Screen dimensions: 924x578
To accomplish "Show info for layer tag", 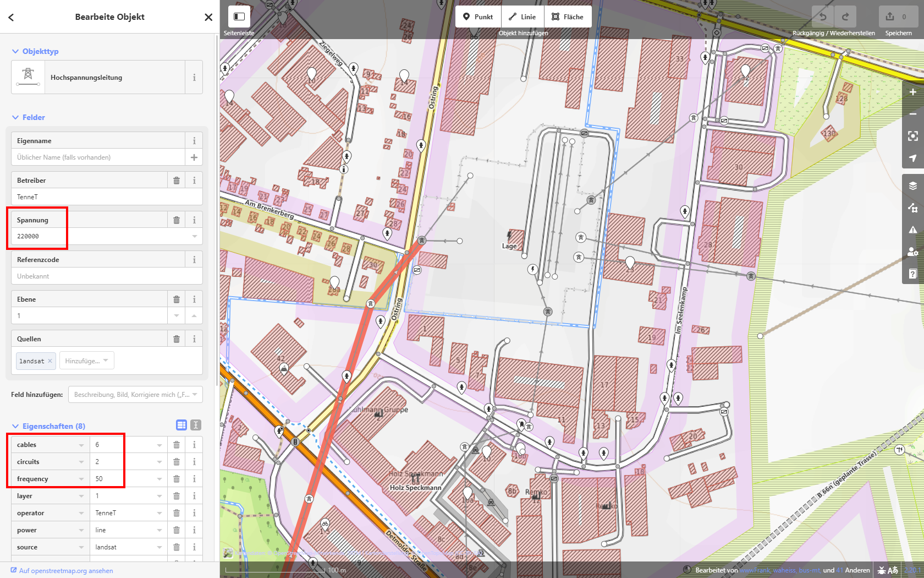I will [194, 496].
